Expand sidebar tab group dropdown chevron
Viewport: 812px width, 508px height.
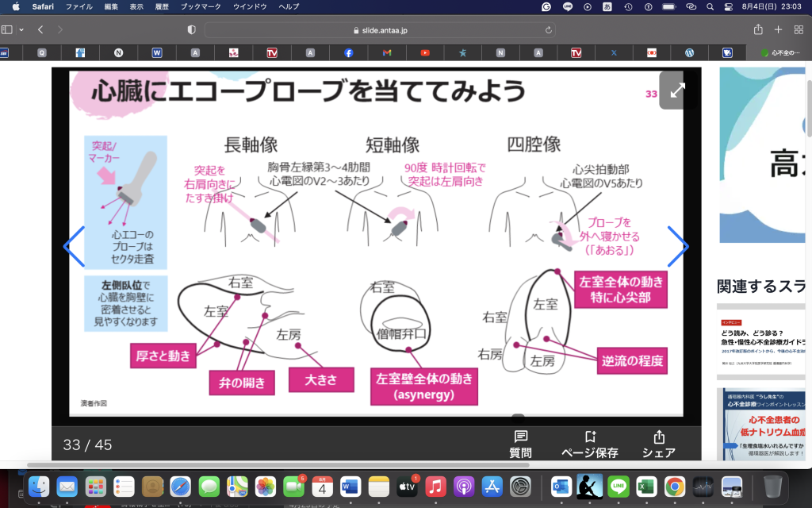[x=21, y=29]
